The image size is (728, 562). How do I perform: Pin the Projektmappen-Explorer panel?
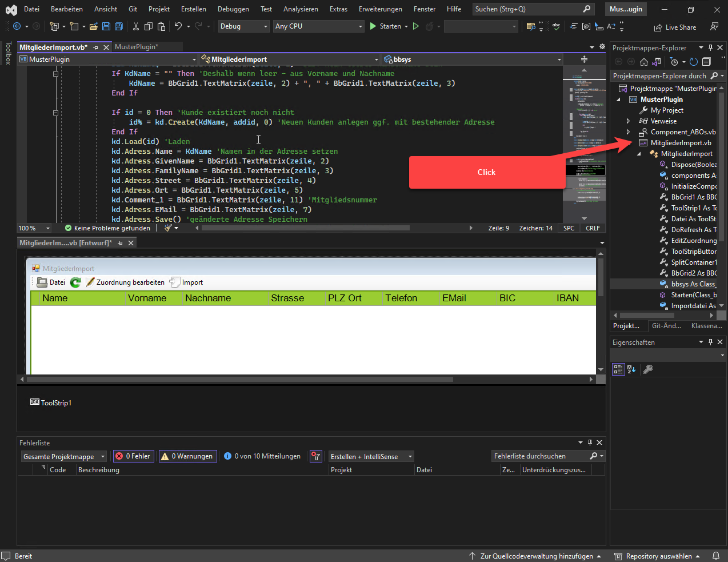coord(710,48)
